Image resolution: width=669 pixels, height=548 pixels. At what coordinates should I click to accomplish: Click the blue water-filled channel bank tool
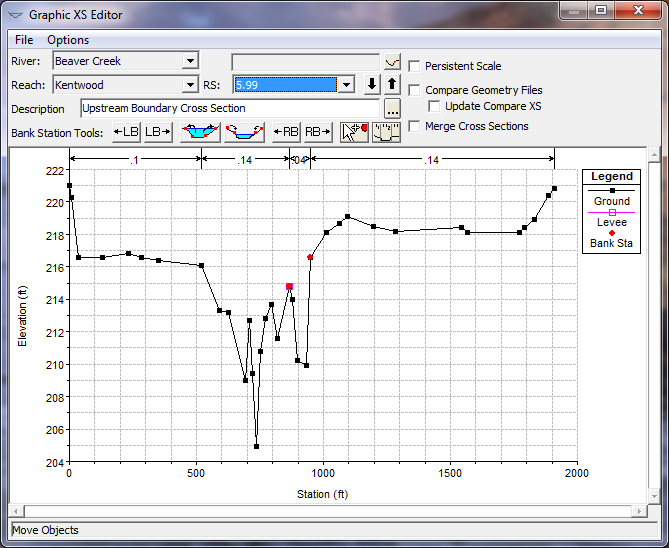pos(200,132)
